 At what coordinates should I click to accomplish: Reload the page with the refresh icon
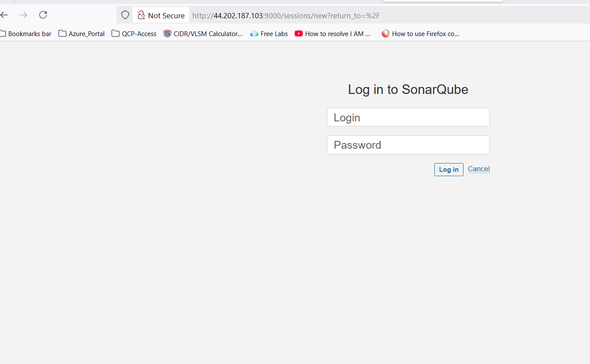click(43, 15)
